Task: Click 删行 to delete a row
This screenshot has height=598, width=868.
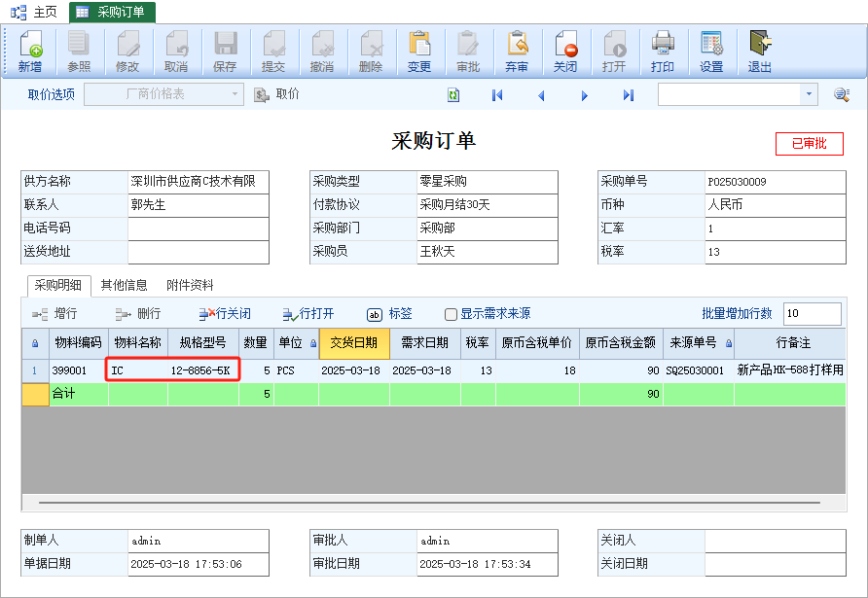Action: [x=138, y=314]
